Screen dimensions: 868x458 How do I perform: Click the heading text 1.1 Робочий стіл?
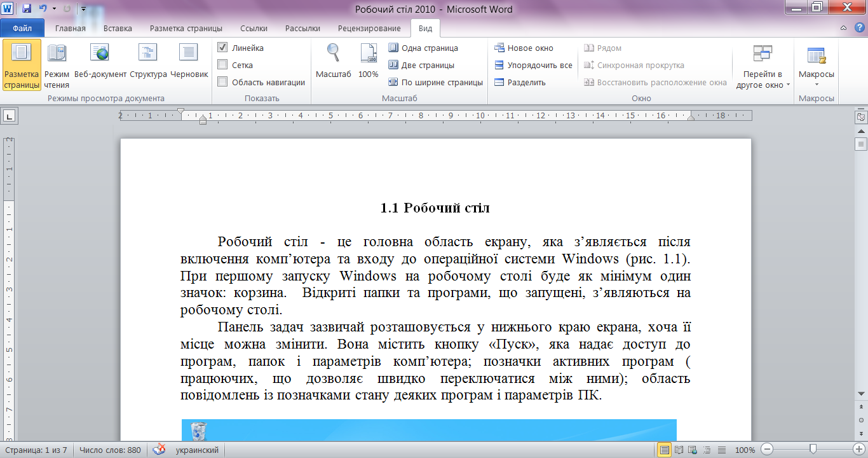[x=435, y=208]
